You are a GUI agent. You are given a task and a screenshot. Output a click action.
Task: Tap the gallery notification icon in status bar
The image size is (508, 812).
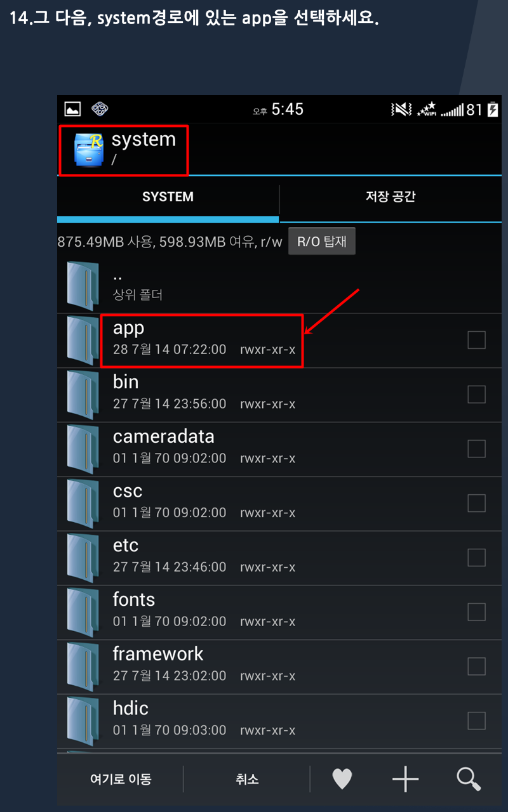click(x=72, y=110)
